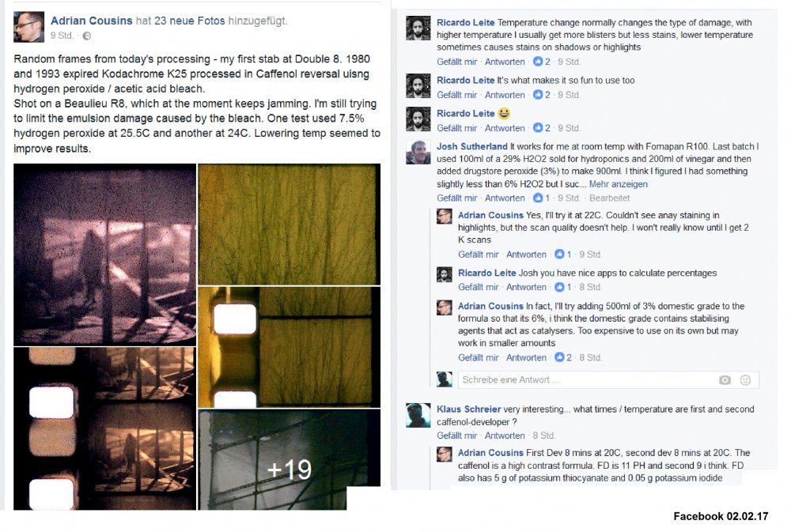Click the like reactions icon on Josh Sutherland's comment
Viewport: 791px width, 532px height.
pyautogui.click(x=538, y=198)
